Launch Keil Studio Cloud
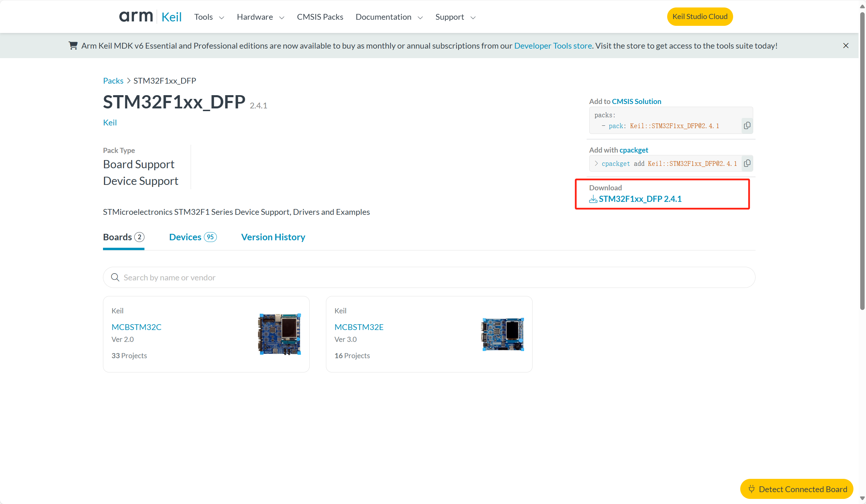 pos(700,17)
